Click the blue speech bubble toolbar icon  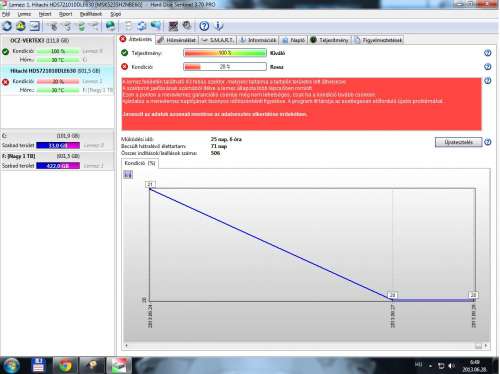tap(155, 25)
